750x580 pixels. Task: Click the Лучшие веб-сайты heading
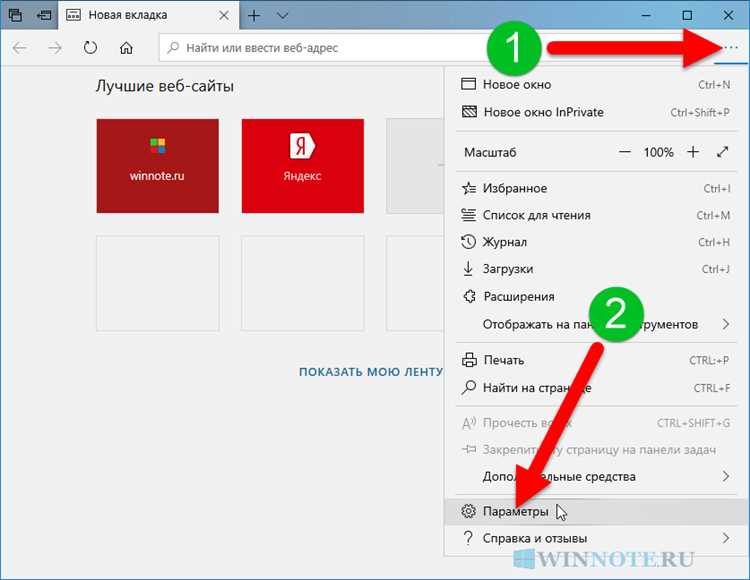[x=165, y=86]
